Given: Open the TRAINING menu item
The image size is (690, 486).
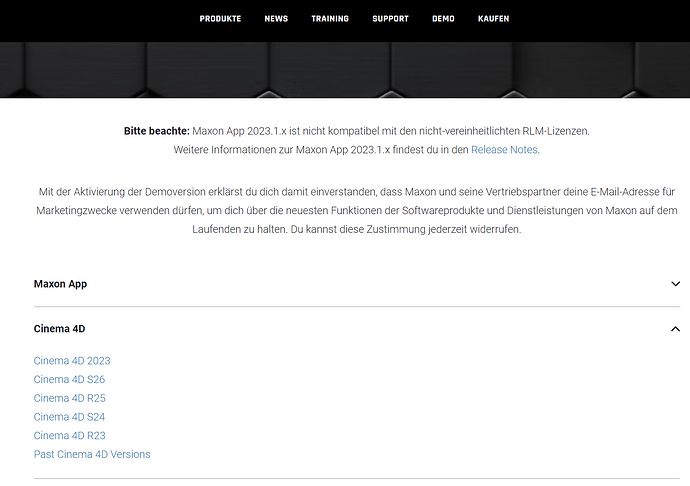Looking at the screenshot, I should pyautogui.click(x=330, y=18).
